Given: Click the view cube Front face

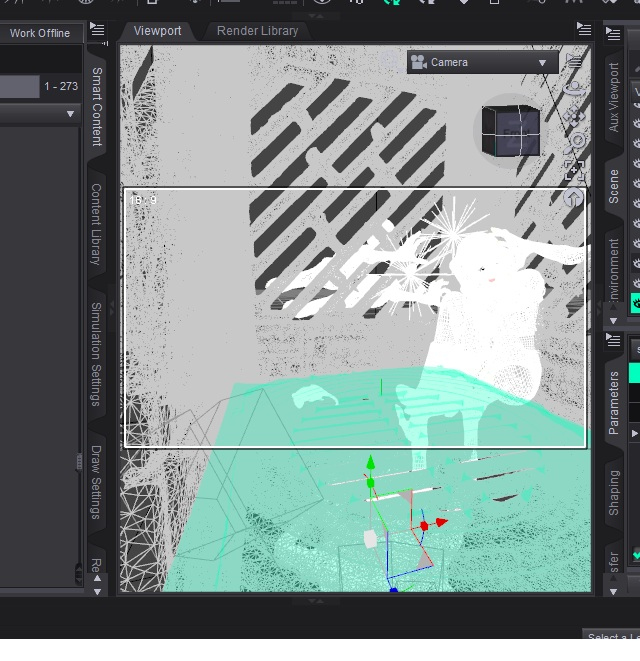Looking at the screenshot, I should (516, 134).
